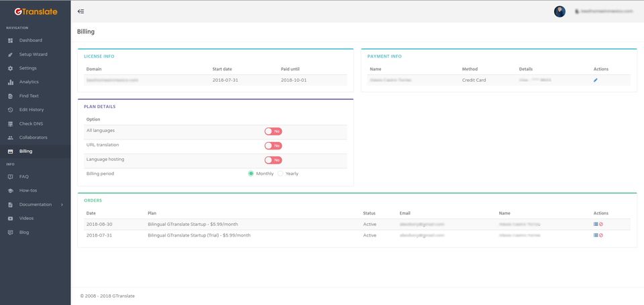Collapse the sidebar with the arrow-menu icon
Image resolution: width=644 pixels, height=305 pixels.
click(x=80, y=11)
